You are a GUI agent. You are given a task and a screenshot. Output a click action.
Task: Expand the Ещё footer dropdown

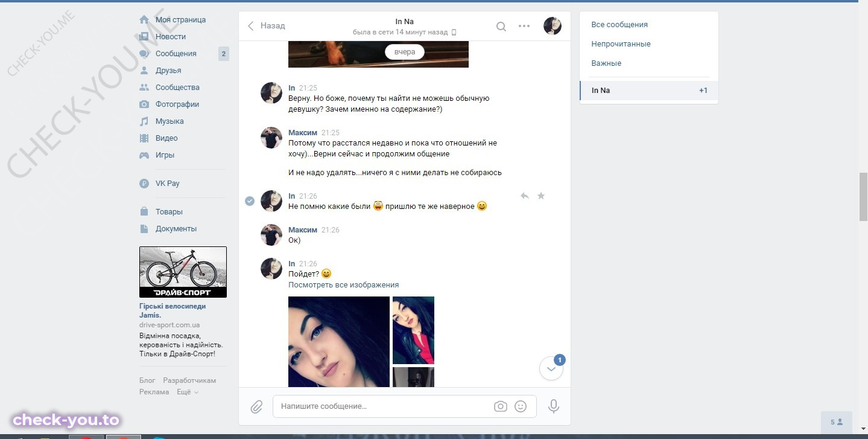coord(187,392)
